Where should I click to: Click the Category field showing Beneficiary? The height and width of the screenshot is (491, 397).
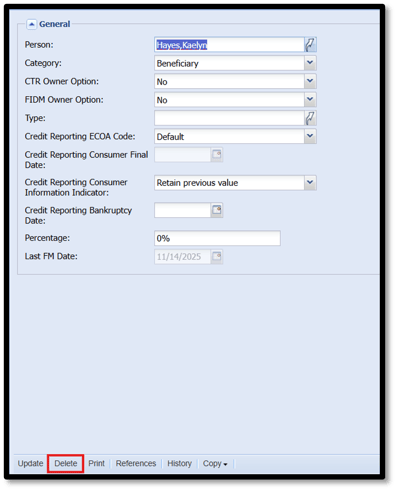(x=229, y=63)
